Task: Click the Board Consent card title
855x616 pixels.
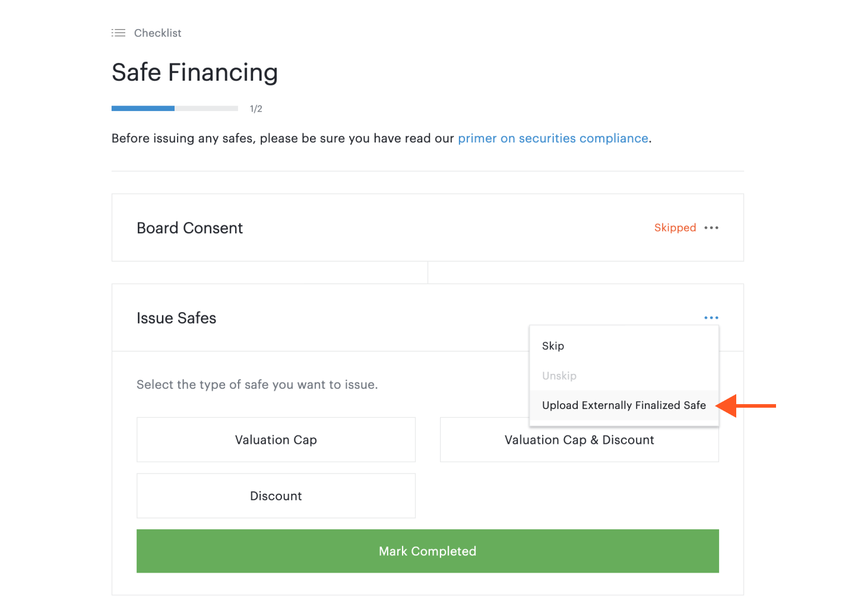Action: [189, 228]
